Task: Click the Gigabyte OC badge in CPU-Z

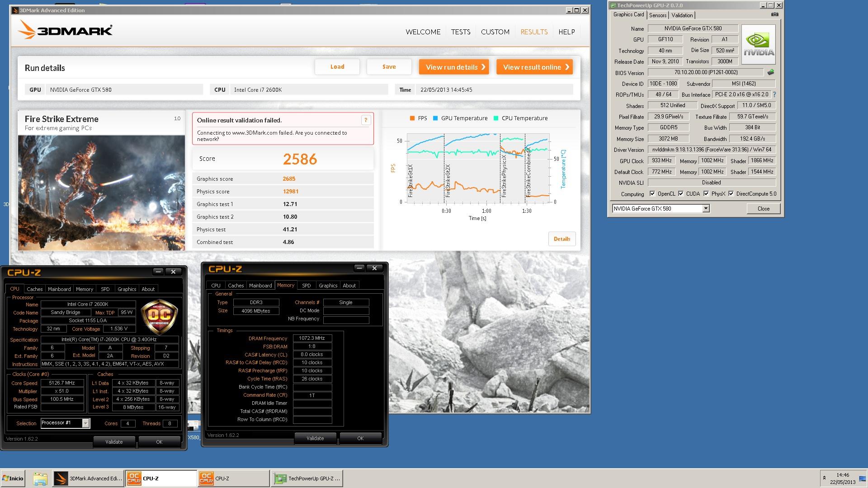Action: (160, 317)
